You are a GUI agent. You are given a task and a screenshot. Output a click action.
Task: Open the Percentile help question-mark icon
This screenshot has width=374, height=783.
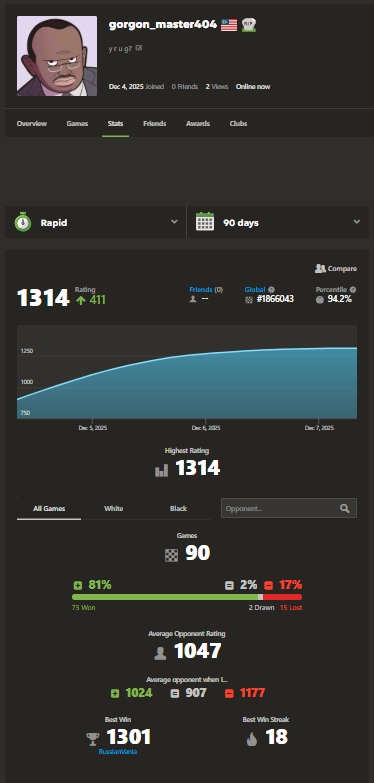[x=353, y=289]
